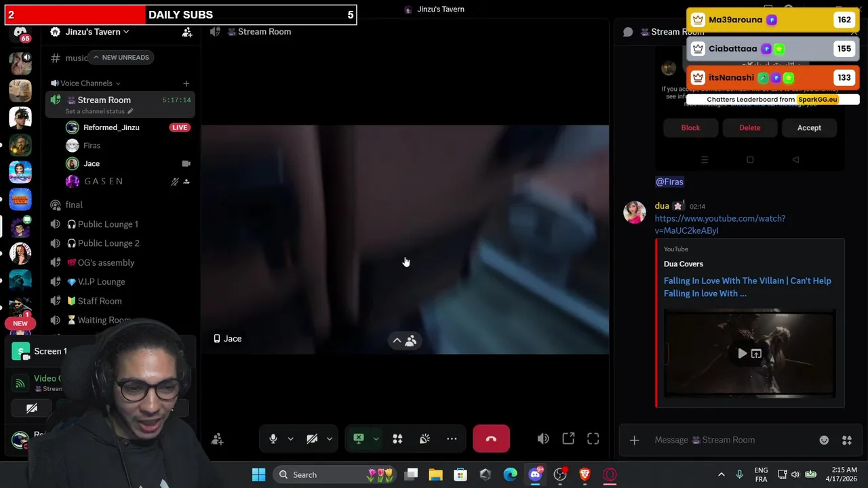Turn on camera in the call controls
This screenshot has height=488, width=868.
click(x=312, y=439)
